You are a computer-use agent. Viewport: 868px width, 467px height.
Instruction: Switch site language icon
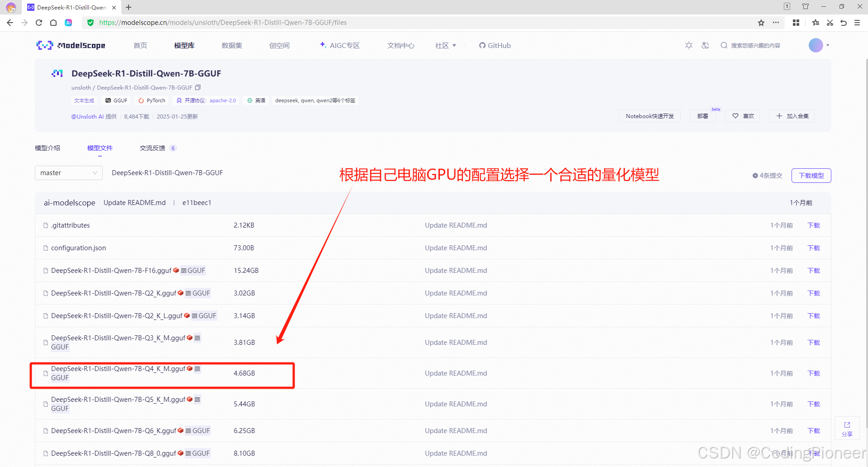tap(705, 45)
